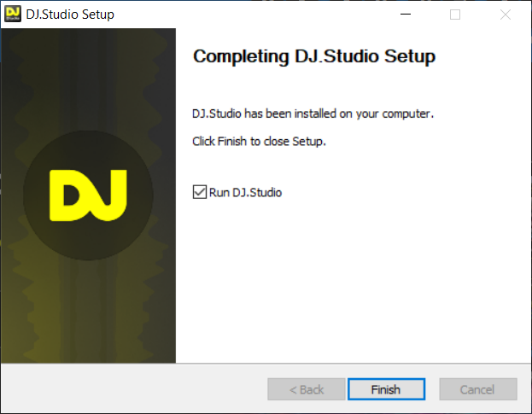Screen dimensions: 532x414
Task: Click the waveform artwork at the banner top
Action: click(88, 67)
